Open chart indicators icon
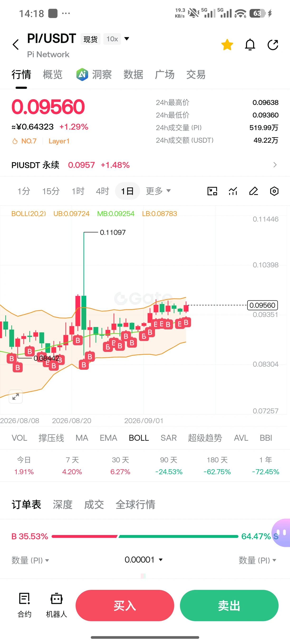 233,191
